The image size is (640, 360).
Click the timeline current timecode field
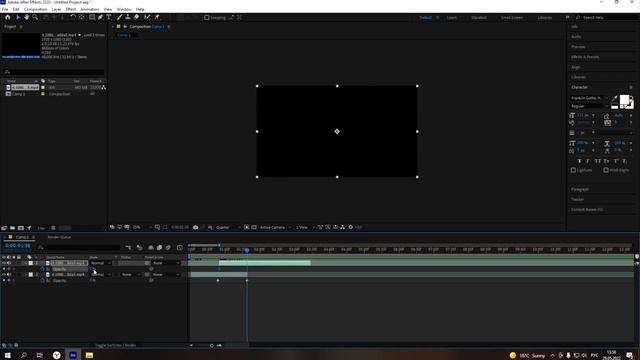click(x=18, y=246)
